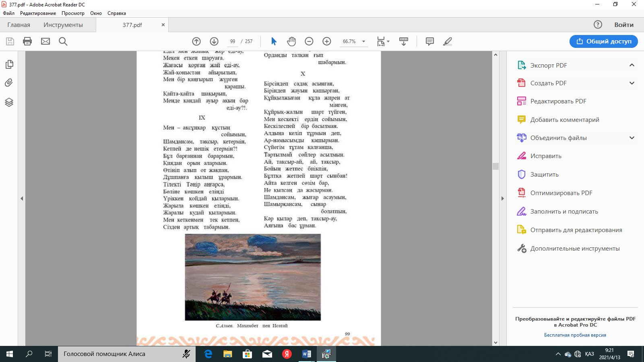Open Бесплатная пробная версия link
The width and height of the screenshot is (644, 362).
tap(575, 335)
